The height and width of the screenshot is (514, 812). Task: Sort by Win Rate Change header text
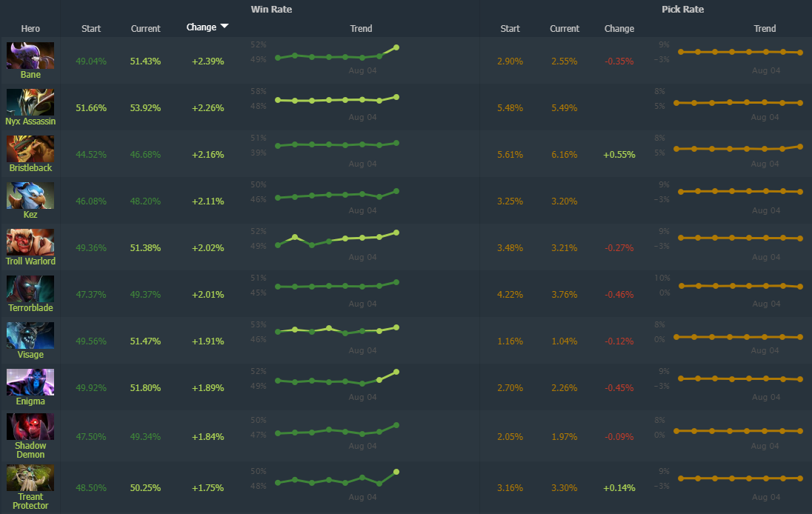pos(202,27)
